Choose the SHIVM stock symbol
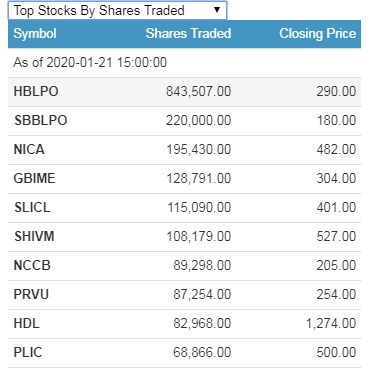 pos(34,237)
